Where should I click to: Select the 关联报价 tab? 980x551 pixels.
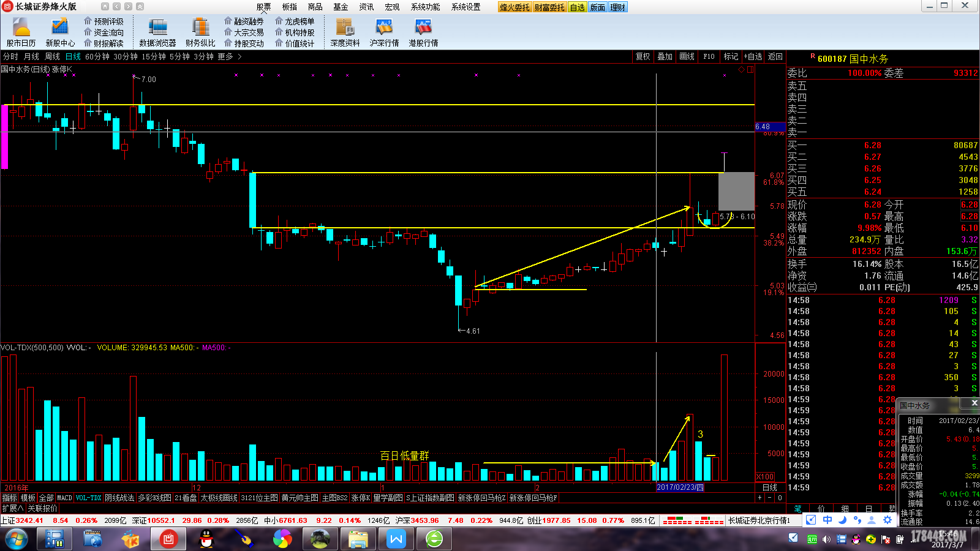point(42,508)
